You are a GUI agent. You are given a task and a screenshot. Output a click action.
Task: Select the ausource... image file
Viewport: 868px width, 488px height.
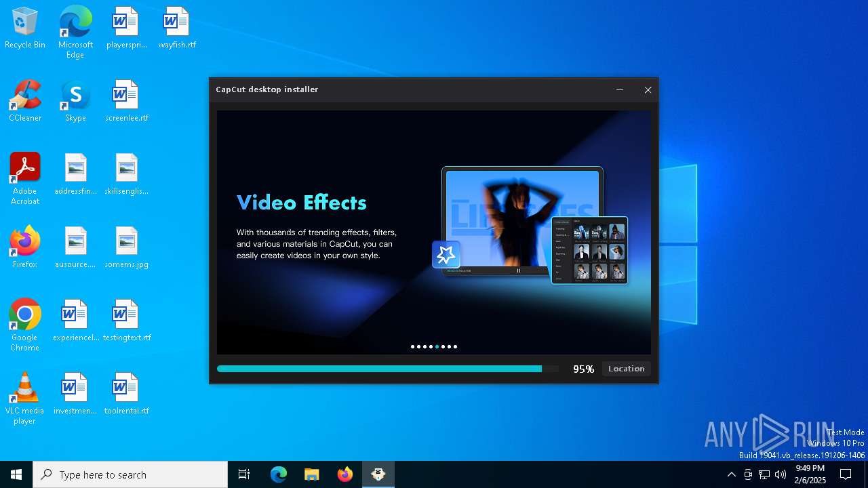click(75, 247)
